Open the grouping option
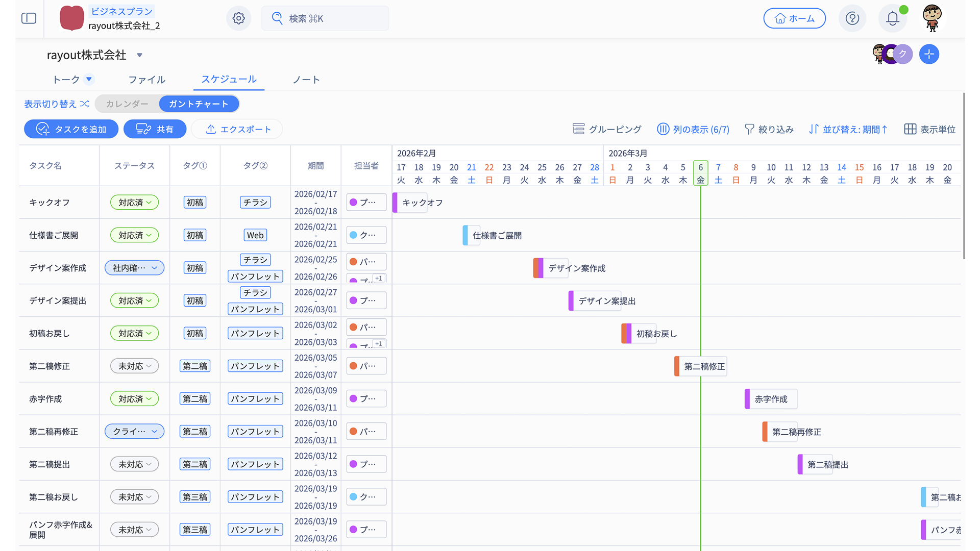This screenshot has height=551, width=980. [607, 129]
